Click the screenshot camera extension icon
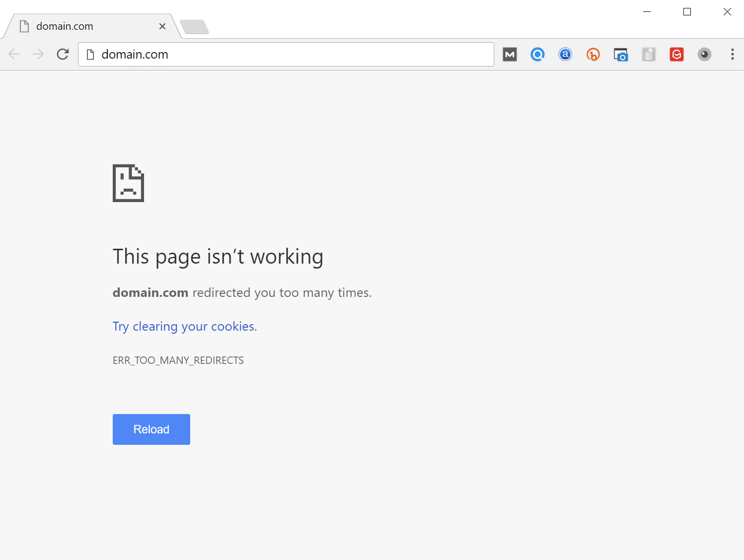This screenshot has height=560, width=744. (621, 55)
